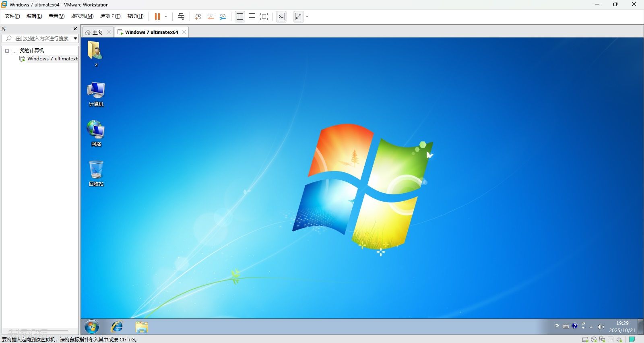This screenshot has width=644, height=343.
Task: Switch to the 主页 tab
Action: (97, 32)
